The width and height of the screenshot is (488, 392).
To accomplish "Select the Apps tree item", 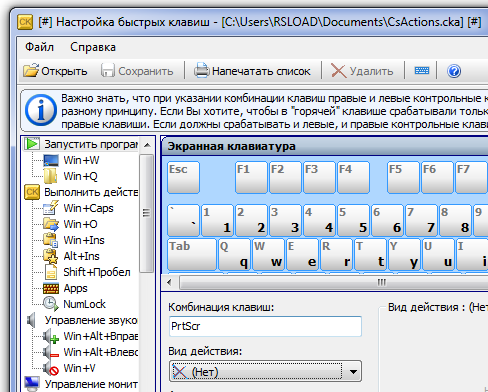I will (x=75, y=288).
